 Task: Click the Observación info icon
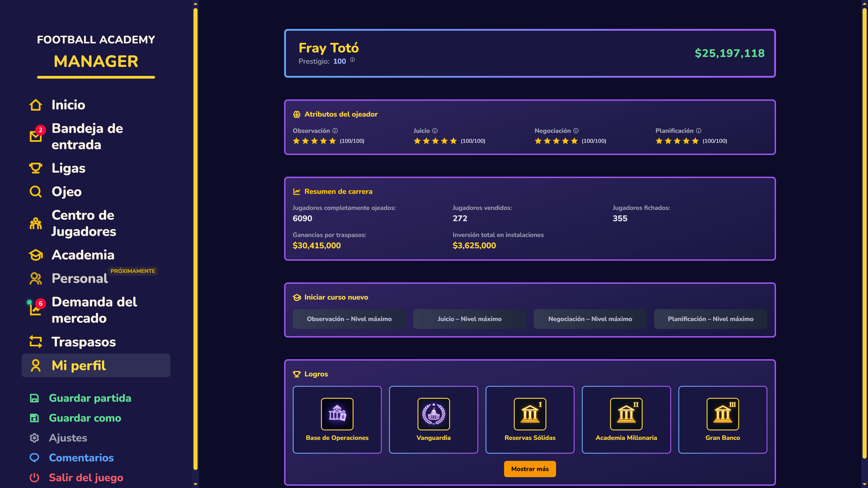[335, 131]
